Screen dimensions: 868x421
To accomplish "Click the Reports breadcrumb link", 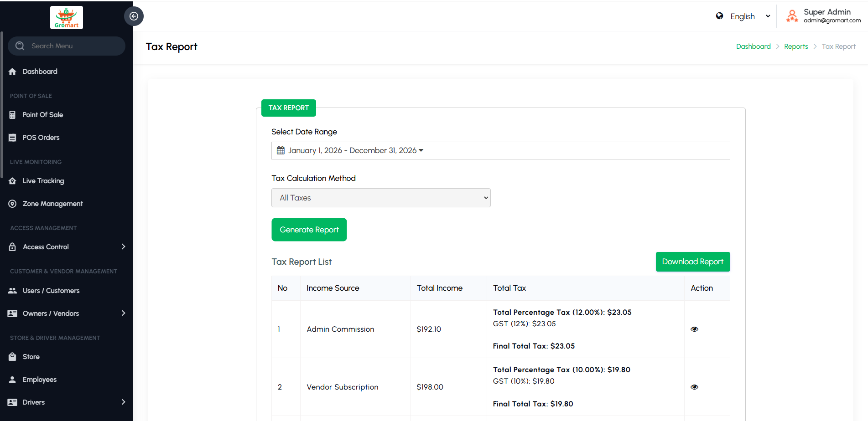I will [796, 46].
